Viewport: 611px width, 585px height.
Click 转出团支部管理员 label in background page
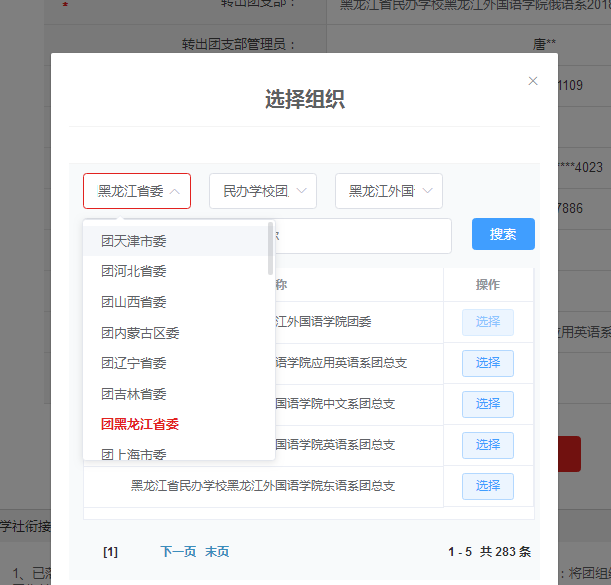238,44
